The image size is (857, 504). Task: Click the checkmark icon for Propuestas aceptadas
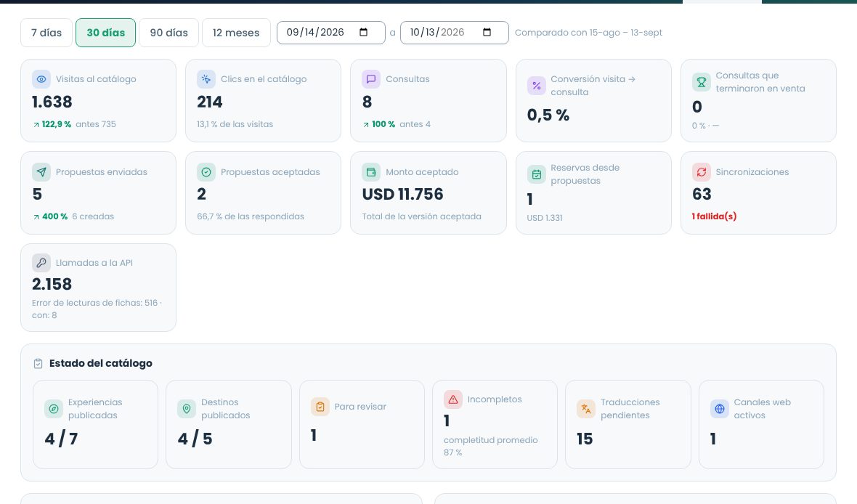pos(206,172)
